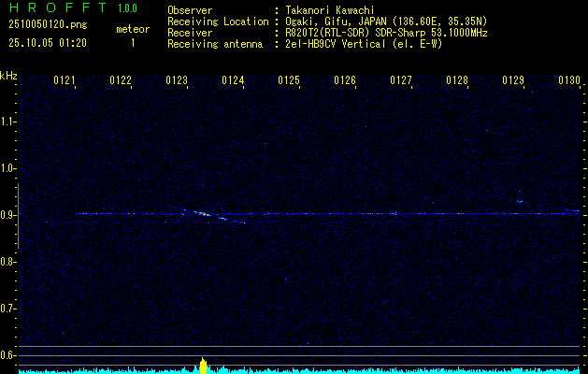The height and width of the screenshot is (374, 588).
Task: Click the observer name Takanori Kawachi
Action: pyautogui.click(x=330, y=10)
